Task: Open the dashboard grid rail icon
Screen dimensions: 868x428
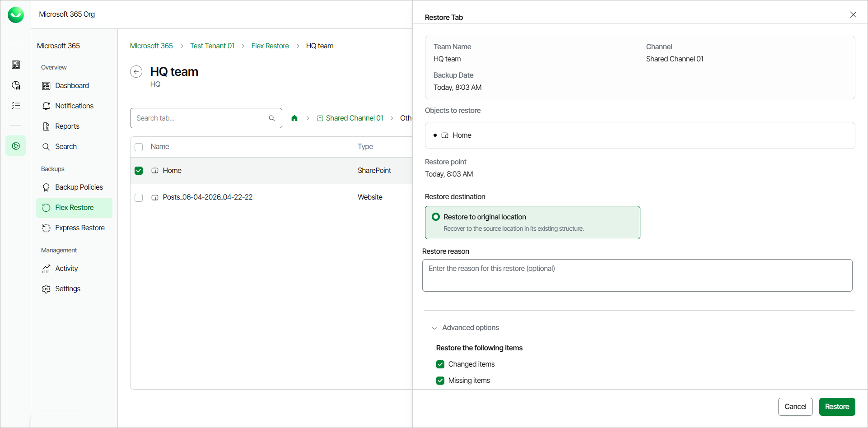Action: tap(16, 65)
